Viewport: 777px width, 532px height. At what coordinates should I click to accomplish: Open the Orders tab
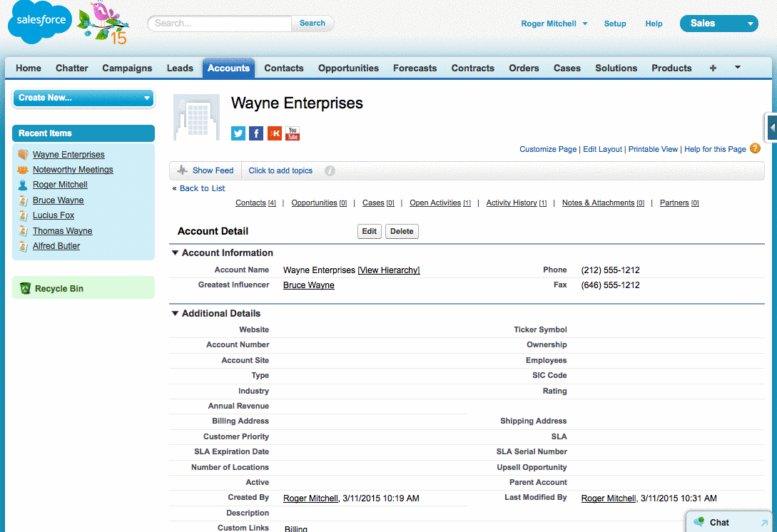point(524,68)
